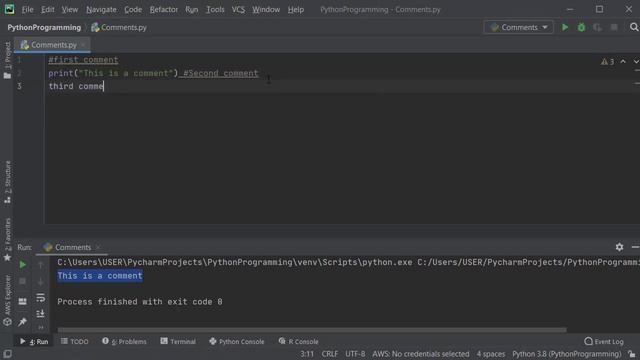
Task: Open Run panel settings gear
Action: [x=619, y=247]
